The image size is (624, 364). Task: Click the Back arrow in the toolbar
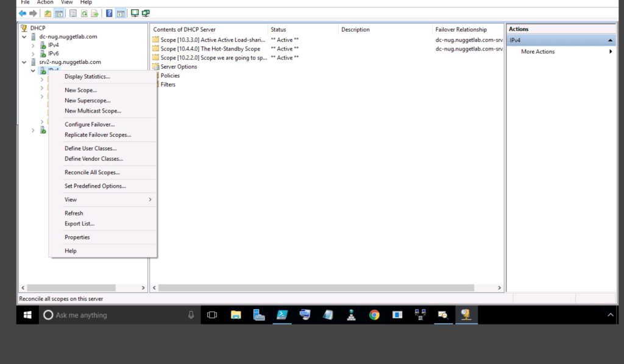(x=23, y=13)
